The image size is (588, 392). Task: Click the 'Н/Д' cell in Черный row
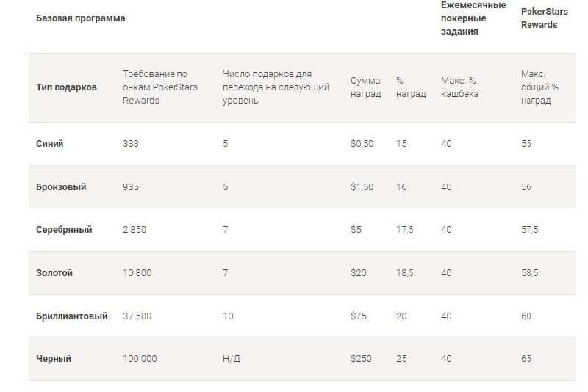click(x=232, y=359)
